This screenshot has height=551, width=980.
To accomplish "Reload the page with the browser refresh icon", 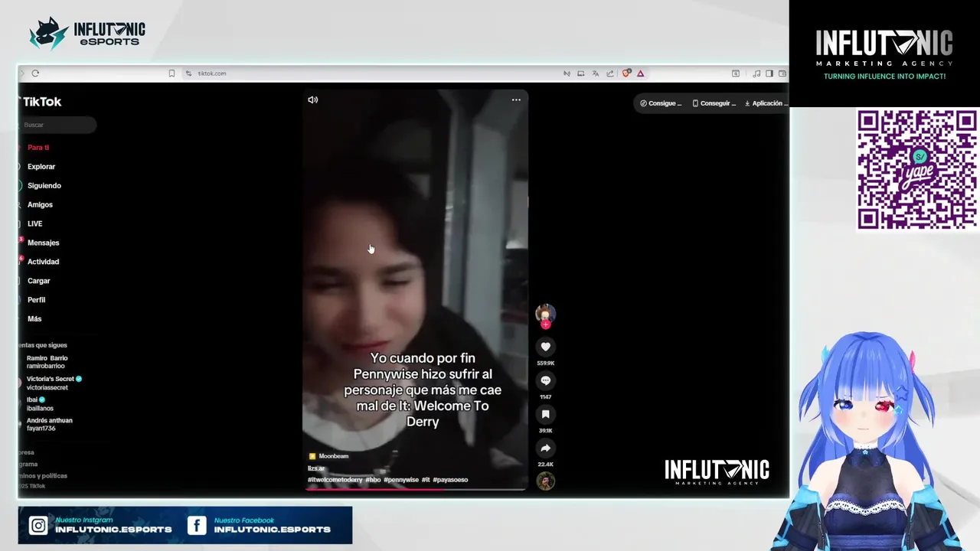I will 35,73.
